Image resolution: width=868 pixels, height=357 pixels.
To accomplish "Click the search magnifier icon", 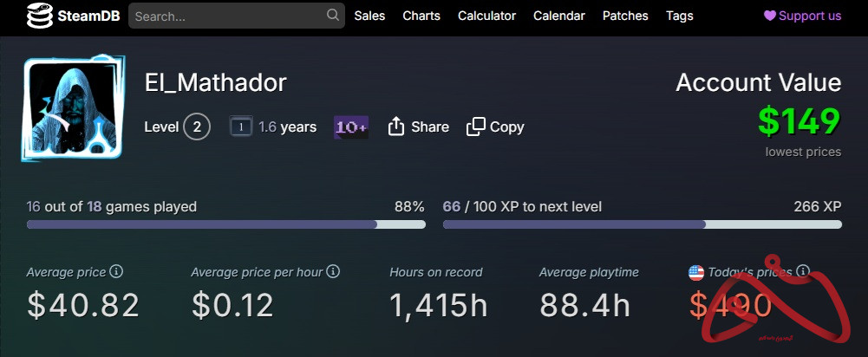I will coord(333,15).
